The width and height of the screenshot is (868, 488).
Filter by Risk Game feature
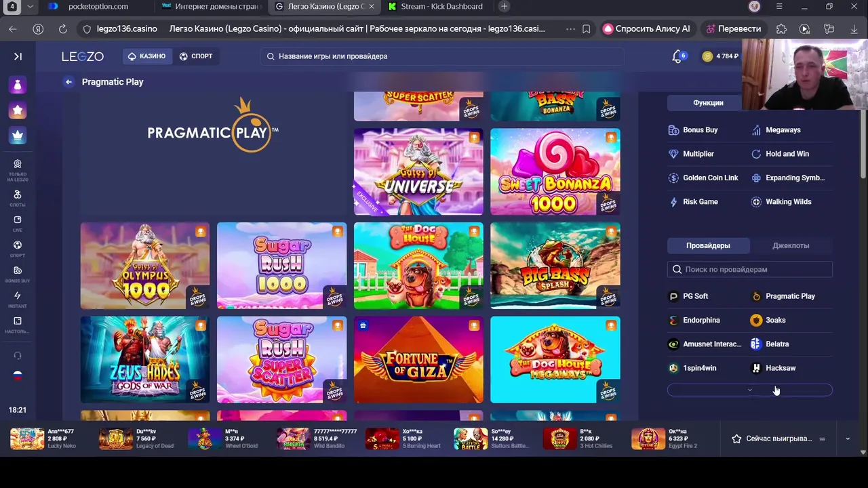[693, 202]
